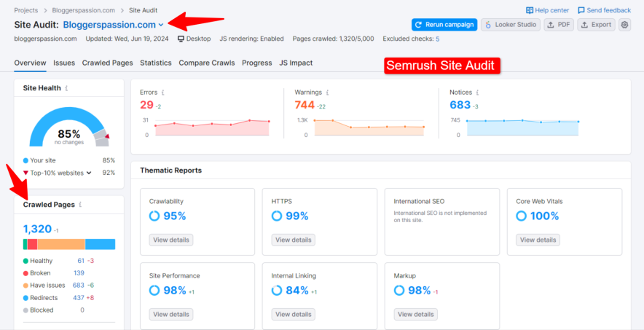Viewport: 644px width, 330px height.
Task: Click the Redirects count 437
Action: pos(79,297)
